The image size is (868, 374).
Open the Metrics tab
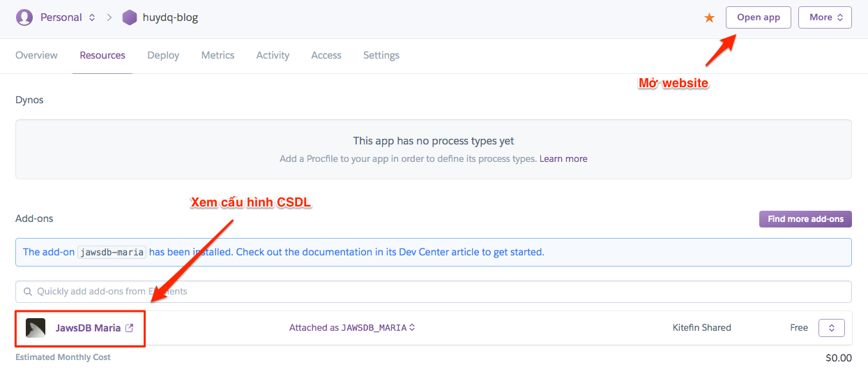[218, 55]
